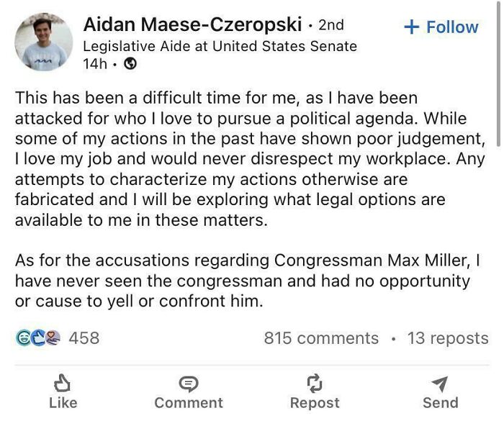Click the Like label text
The image size is (504, 426).
click(63, 403)
